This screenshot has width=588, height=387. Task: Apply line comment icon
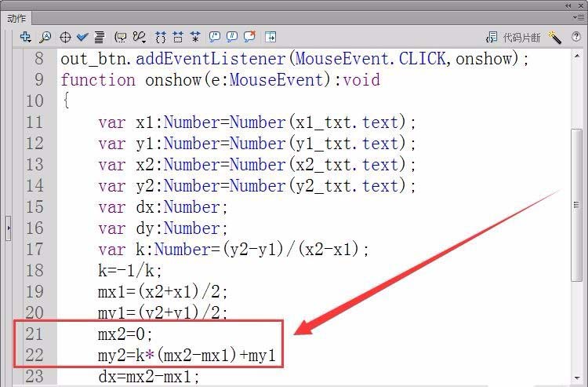click(x=232, y=37)
